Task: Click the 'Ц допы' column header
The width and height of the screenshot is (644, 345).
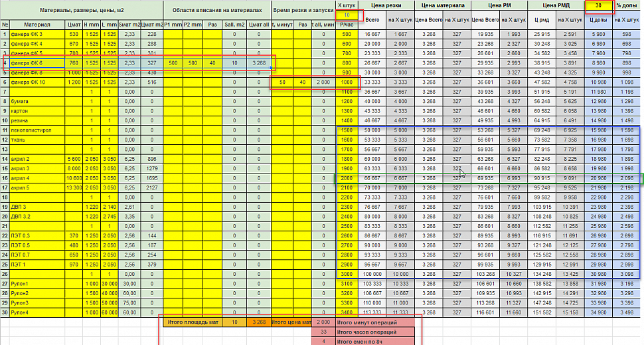Action: pyautogui.click(x=598, y=20)
